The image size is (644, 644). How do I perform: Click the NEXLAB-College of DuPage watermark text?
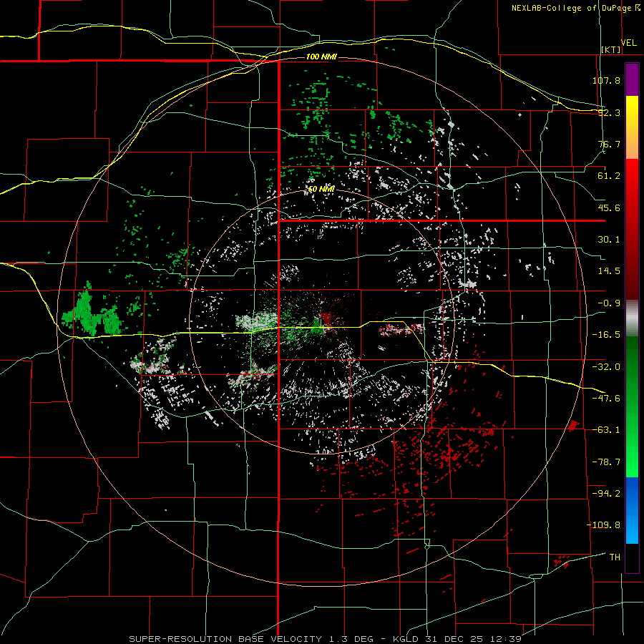[x=572, y=8]
